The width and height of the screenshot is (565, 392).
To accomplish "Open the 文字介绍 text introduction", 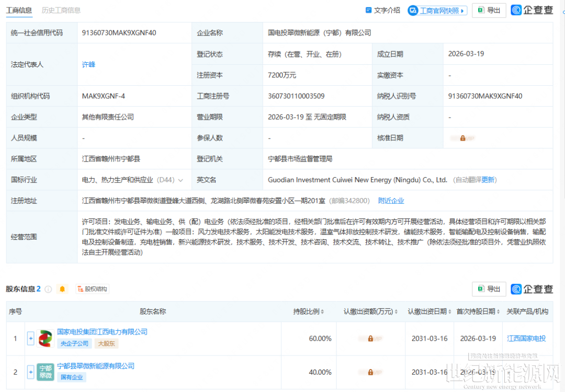I will (382, 10).
